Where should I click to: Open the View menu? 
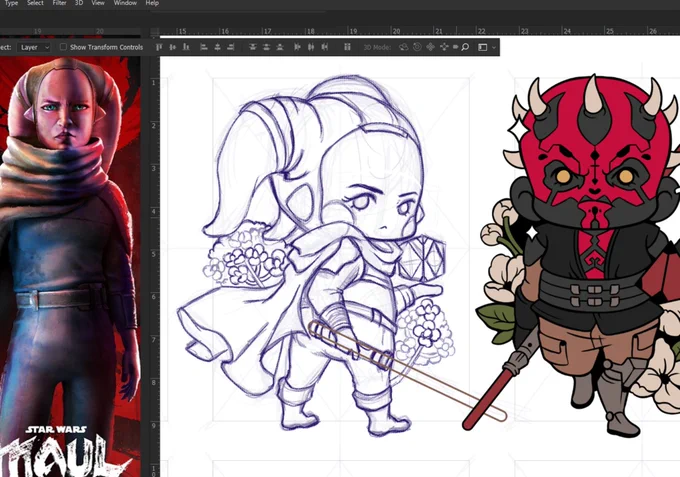[x=98, y=3]
